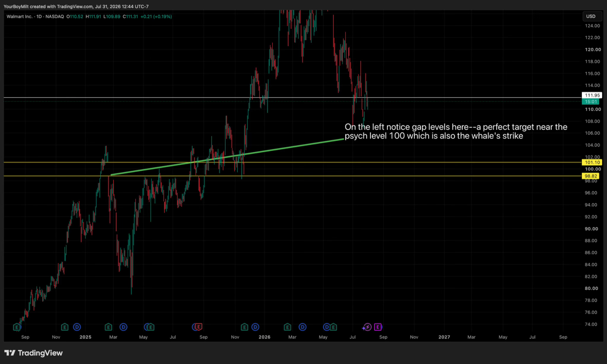Click the open value 110.52

click(77, 17)
